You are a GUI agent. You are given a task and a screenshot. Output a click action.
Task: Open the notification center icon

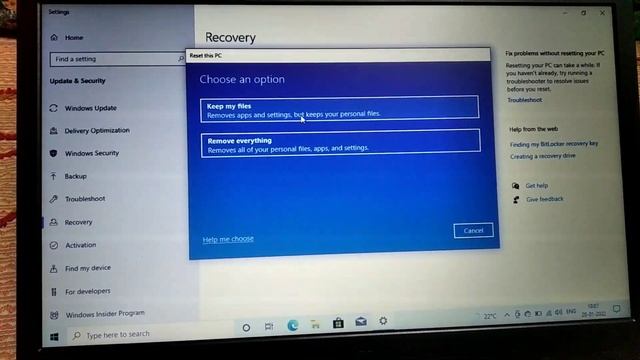pyautogui.click(x=616, y=309)
